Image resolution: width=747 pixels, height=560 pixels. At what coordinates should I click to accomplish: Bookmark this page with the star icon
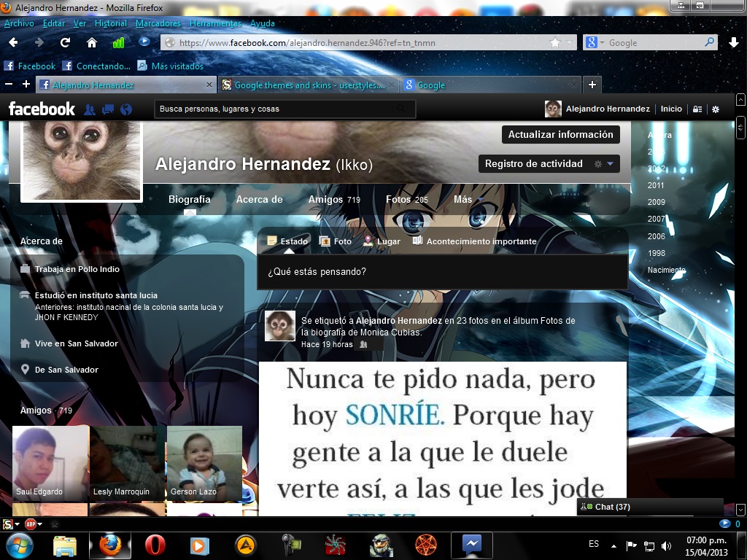point(555,42)
